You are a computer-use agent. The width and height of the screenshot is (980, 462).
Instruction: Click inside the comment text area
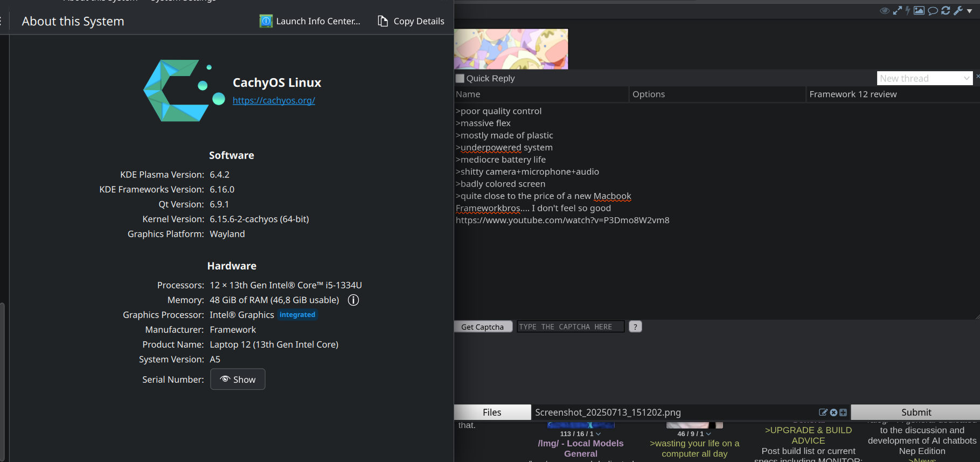point(717,211)
